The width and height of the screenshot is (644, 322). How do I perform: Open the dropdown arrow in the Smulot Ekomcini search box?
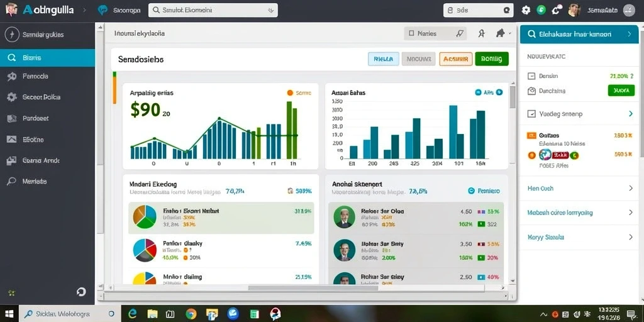click(x=270, y=10)
